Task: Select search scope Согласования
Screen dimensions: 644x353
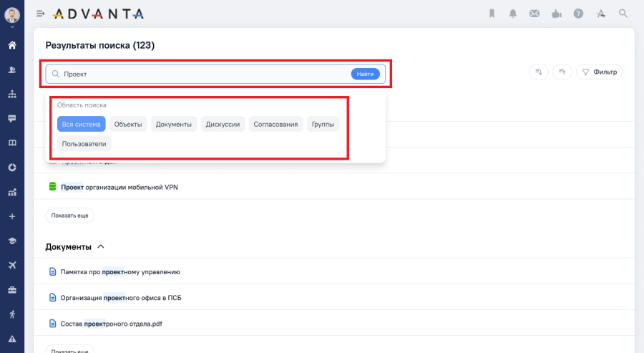Action: pos(275,124)
